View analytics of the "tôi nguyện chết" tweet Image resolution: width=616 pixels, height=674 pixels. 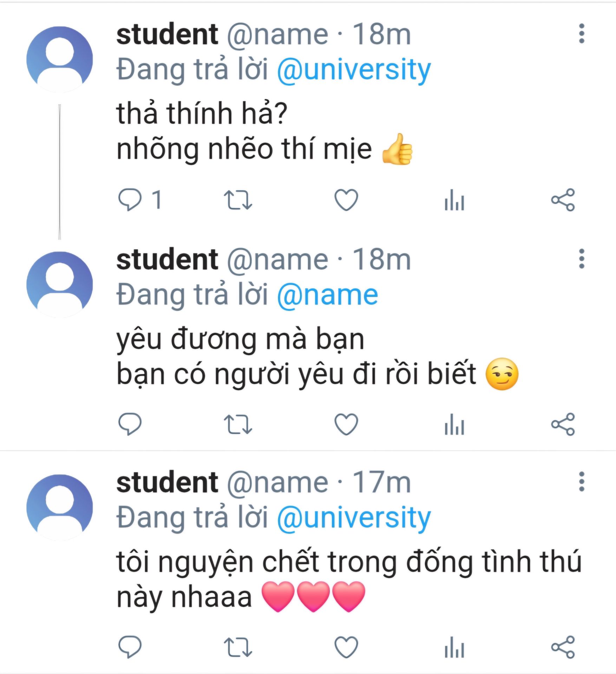pos(454,647)
